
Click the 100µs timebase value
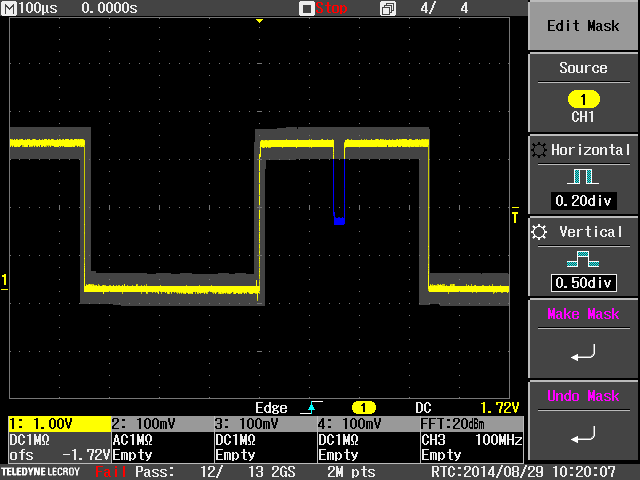pyautogui.click(x=38, y=8)
